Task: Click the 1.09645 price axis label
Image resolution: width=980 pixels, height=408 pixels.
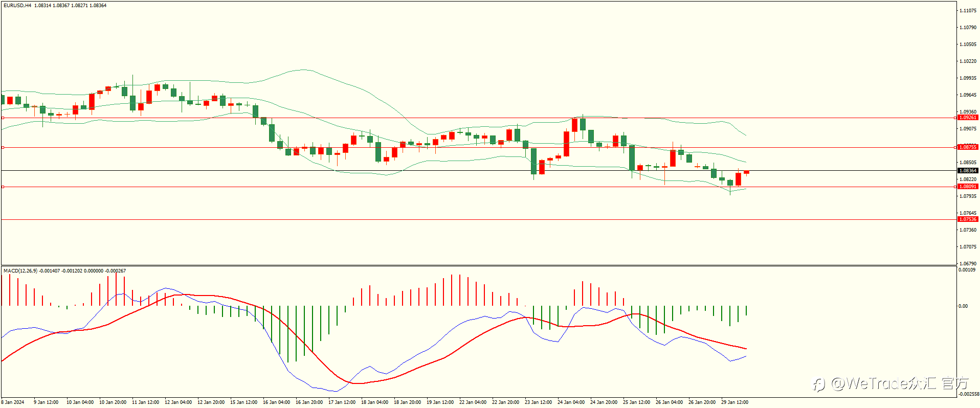Action: pos(968,95)
